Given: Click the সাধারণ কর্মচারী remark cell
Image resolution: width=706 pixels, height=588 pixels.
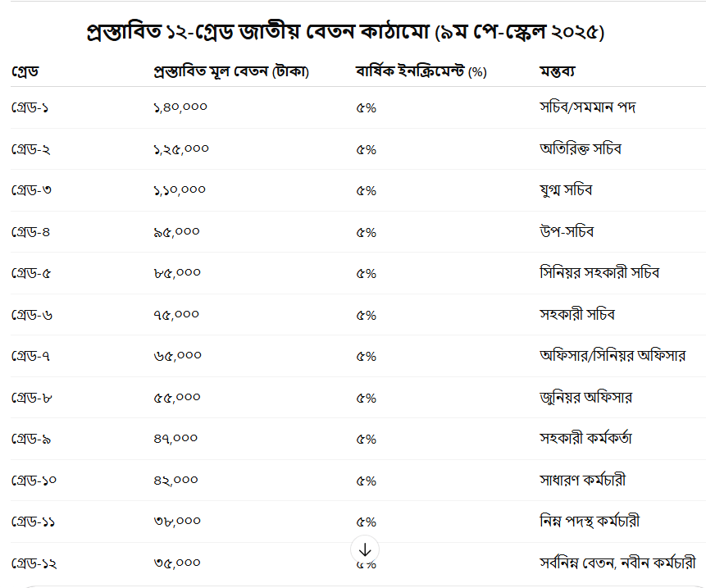Looking at the screenshot, I should (x=583, y=480).
